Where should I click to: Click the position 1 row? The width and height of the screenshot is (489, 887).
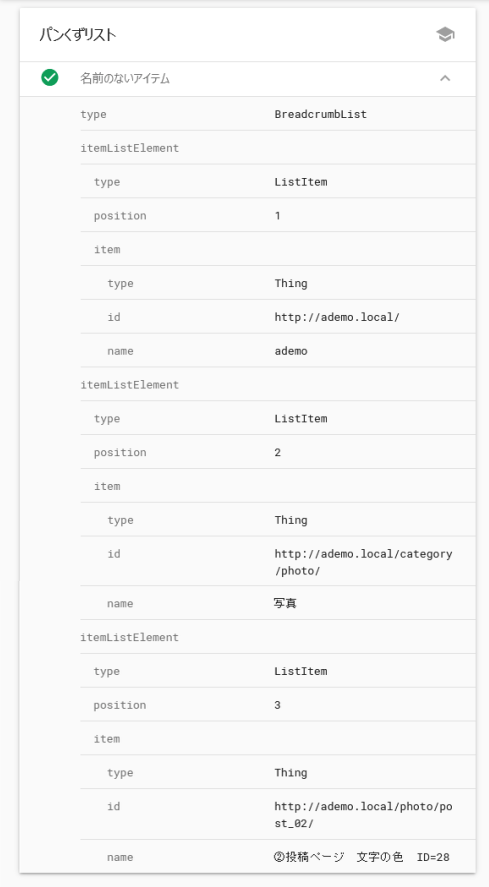click(284, 216)
